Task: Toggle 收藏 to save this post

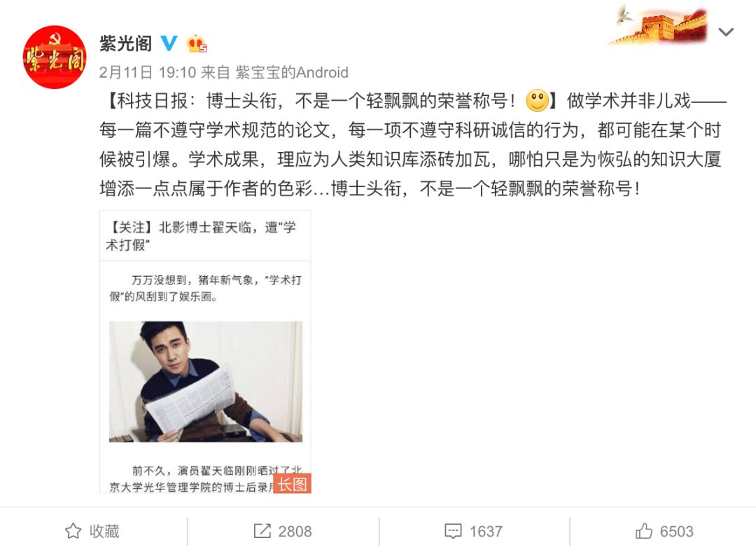Action: [x=92, y=531]
